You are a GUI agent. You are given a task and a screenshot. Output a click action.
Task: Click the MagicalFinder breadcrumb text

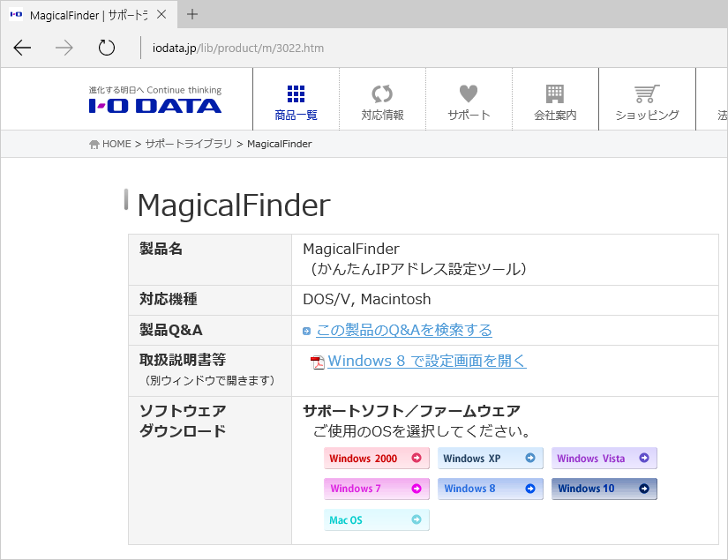280,145
